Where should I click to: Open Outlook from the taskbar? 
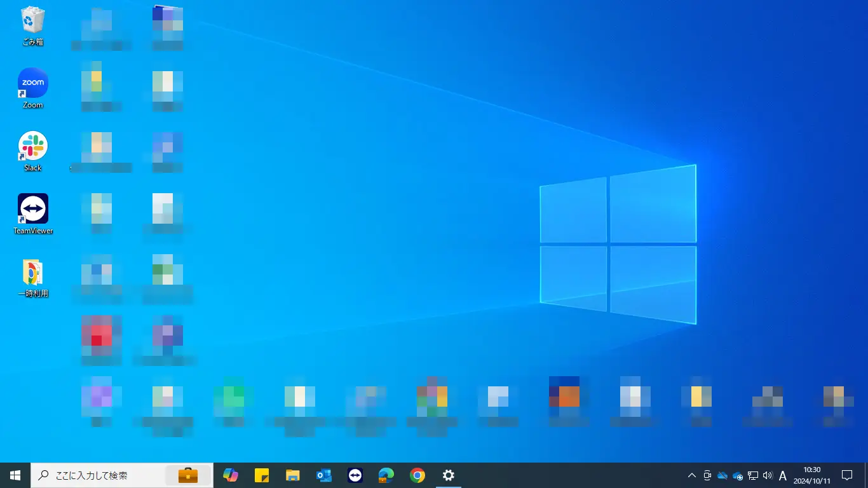324,475
